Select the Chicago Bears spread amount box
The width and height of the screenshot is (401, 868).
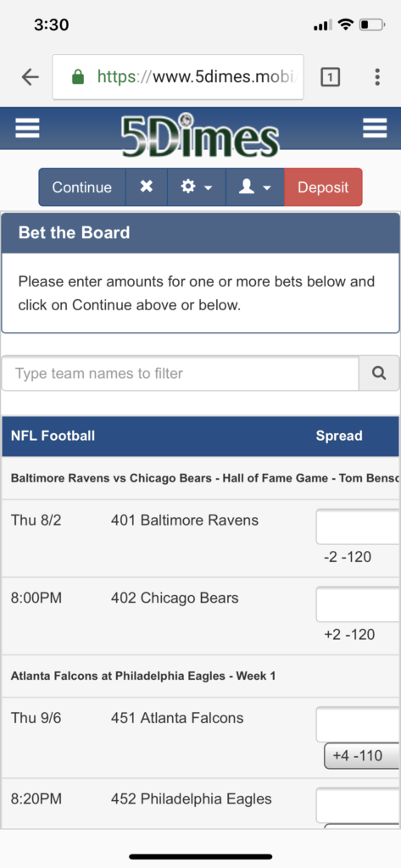click(x=358, y=604)
